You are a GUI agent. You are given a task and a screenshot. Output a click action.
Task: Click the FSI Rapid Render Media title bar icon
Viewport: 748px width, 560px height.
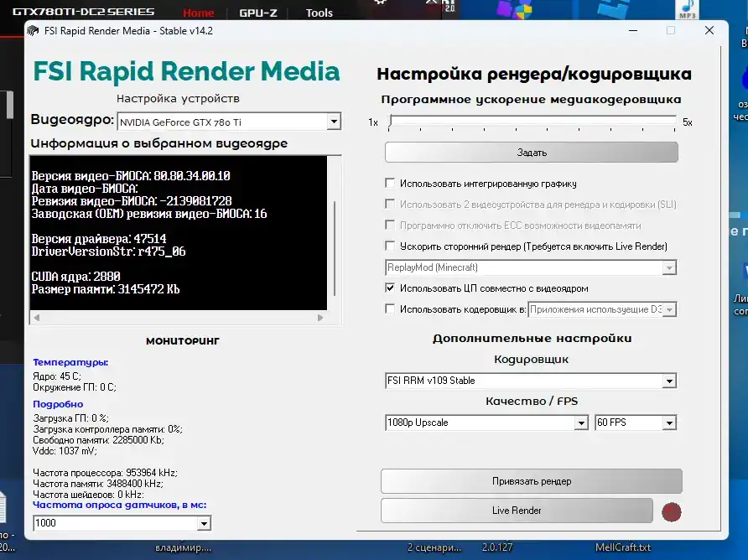coord(33,31)
